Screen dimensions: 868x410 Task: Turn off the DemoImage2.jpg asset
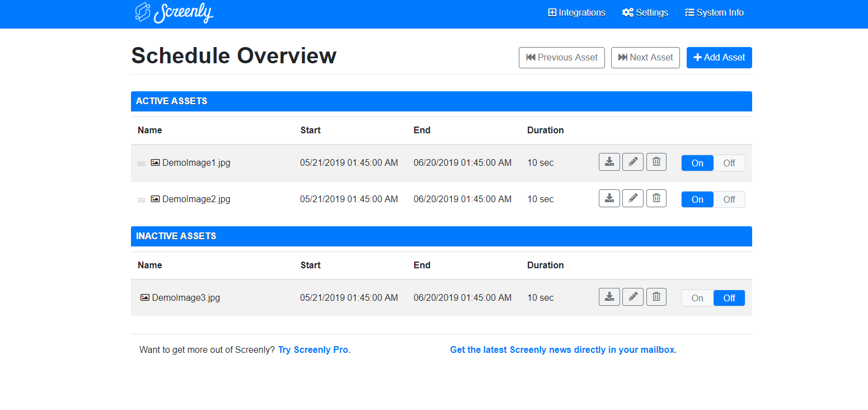click(x=729, y=199)
